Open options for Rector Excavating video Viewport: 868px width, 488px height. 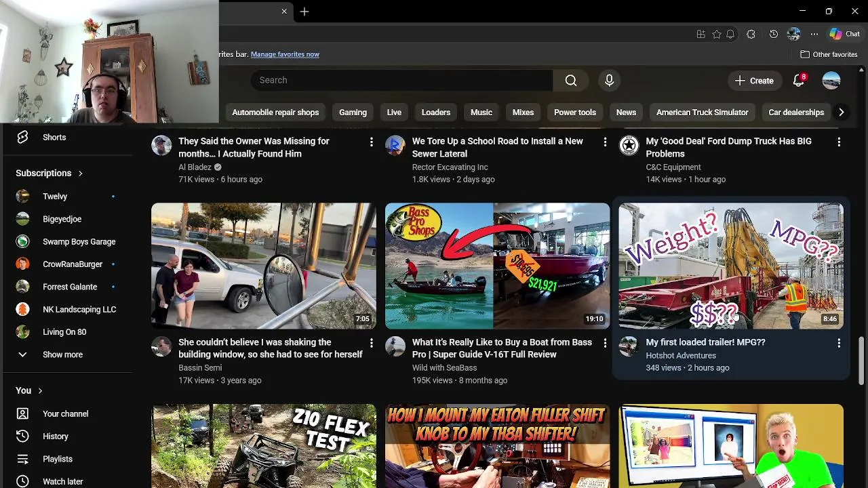click(x=605, y=142)
